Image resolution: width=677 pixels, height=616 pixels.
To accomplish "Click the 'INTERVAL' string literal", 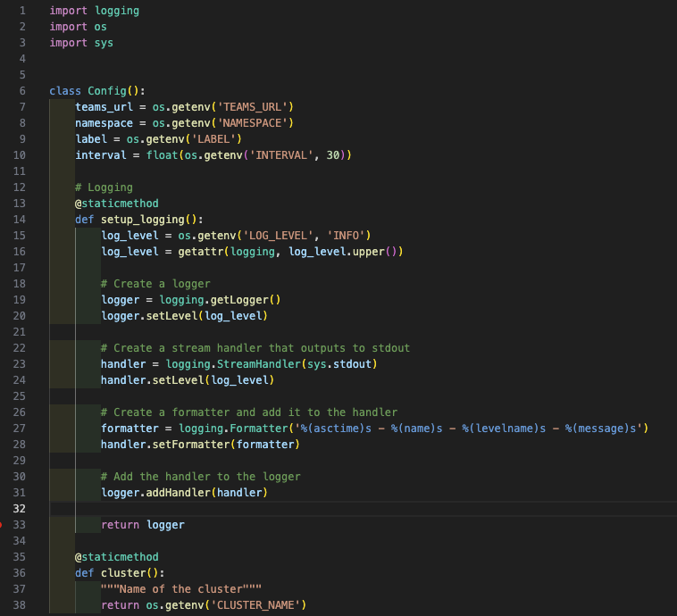I will coord(281,155).
